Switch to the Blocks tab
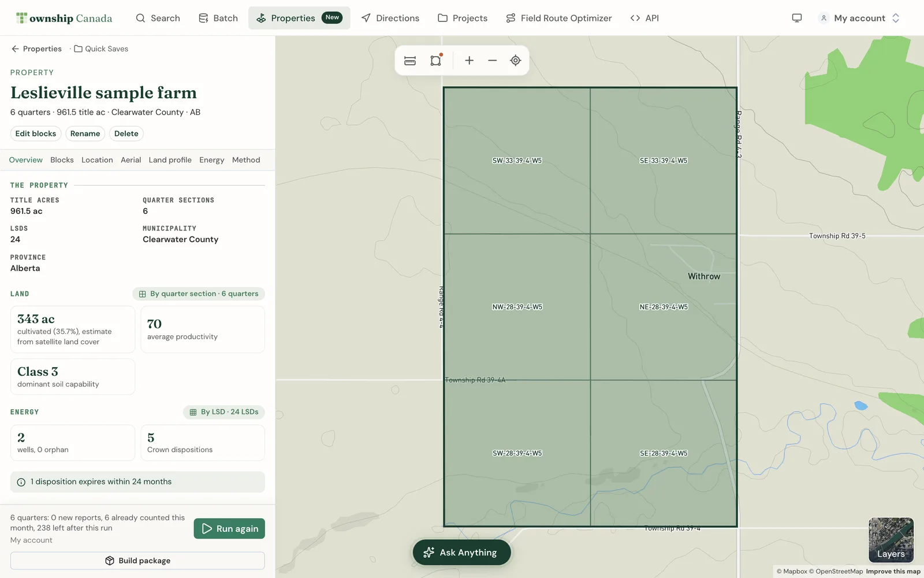This screenshot has height=578, width=924. click(62, 160)
